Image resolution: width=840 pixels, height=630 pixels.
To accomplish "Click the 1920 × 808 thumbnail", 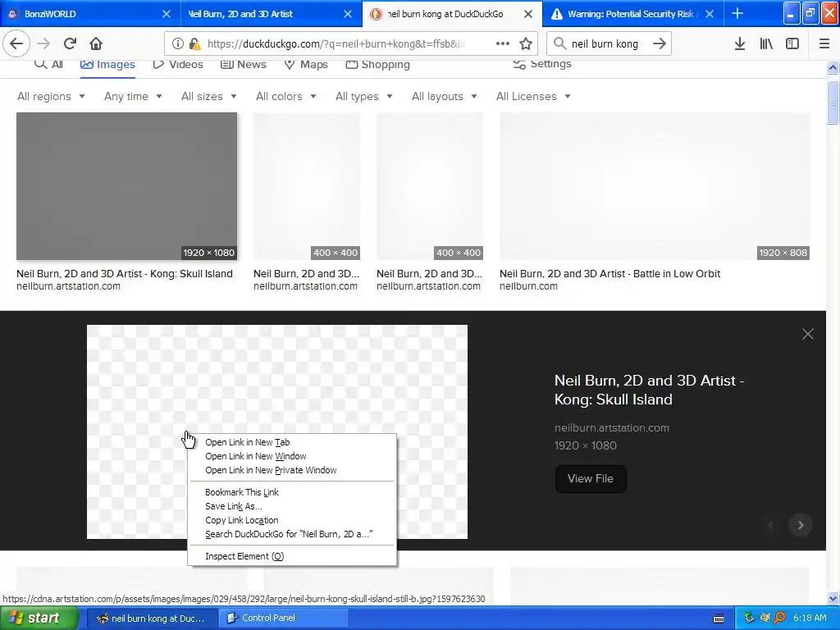I will (x=655, y=186).
